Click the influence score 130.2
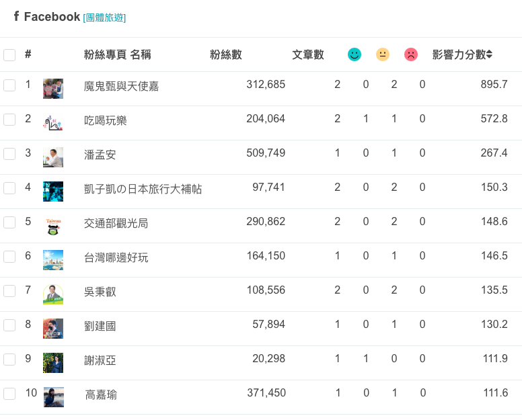 click(494, 324)
